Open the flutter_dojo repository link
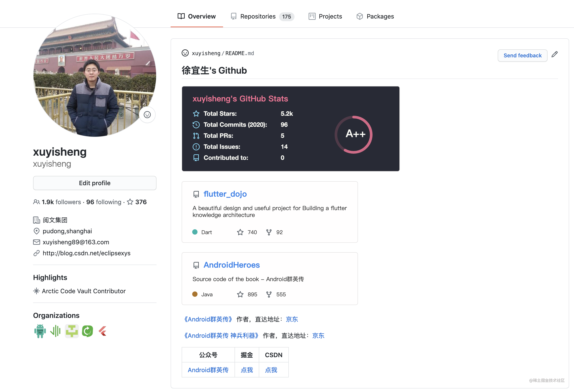Viewport: 574px width, 392px height. [x=225, y=194]
